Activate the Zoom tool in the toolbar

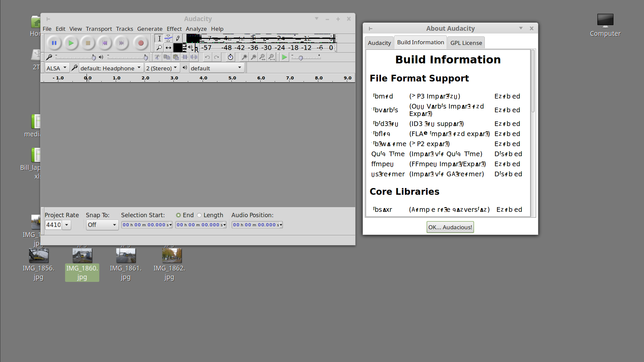coord(159,48)
